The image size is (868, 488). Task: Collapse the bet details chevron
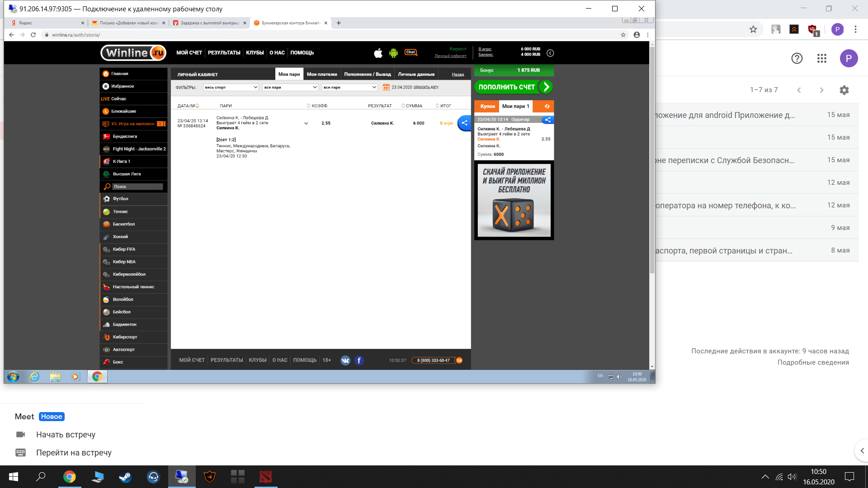pos(306,123)
